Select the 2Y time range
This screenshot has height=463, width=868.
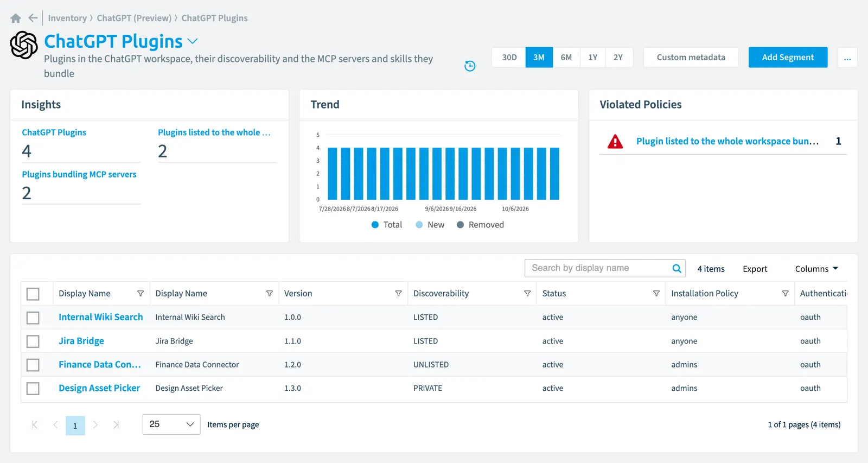coord(618,57)
